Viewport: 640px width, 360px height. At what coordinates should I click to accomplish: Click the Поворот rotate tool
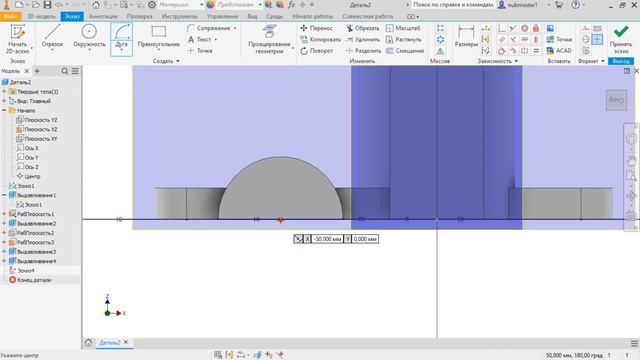[x=317, y=51]
